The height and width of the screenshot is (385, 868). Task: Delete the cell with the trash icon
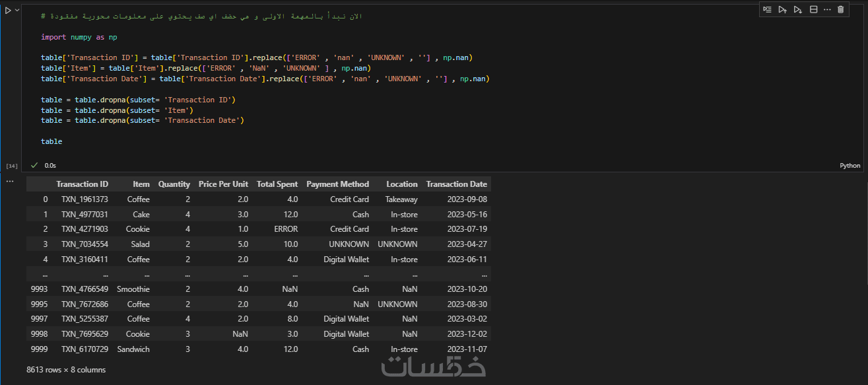pyautogui.click(x=840, y=9)
